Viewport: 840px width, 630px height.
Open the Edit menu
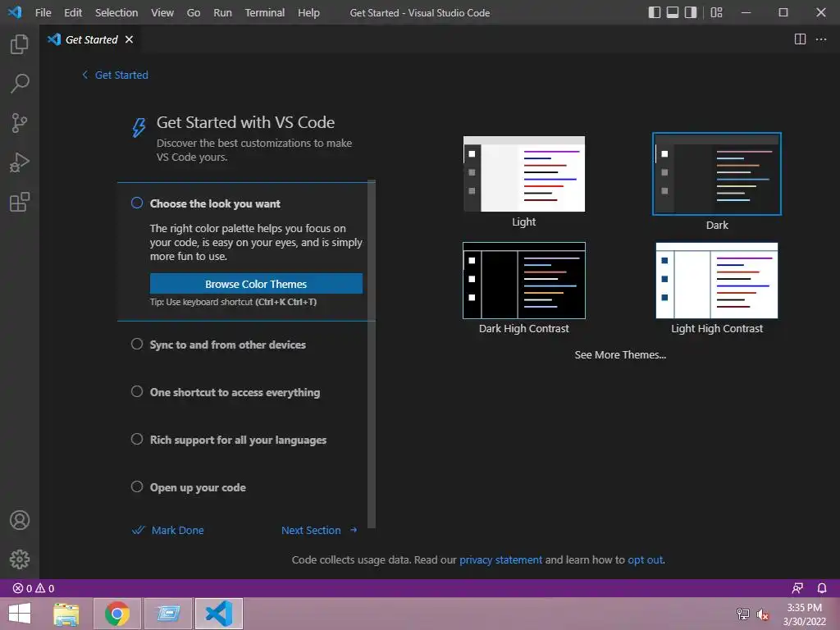pyautogui.click(x=73, y=12)
